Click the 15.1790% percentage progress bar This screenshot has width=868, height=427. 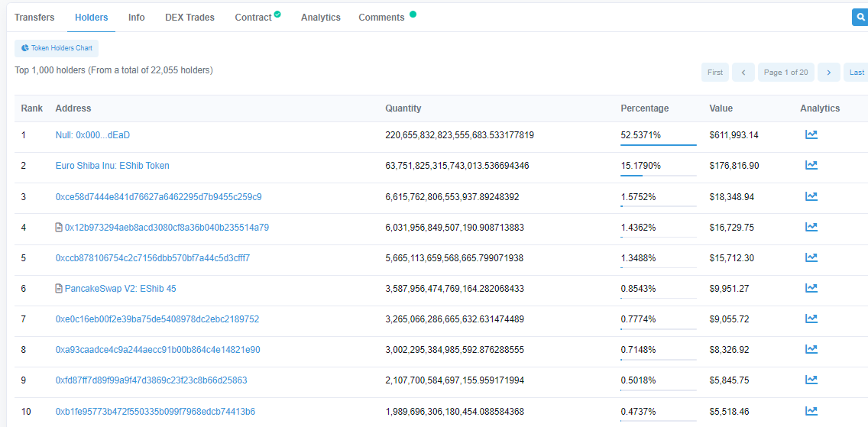tap(658, 176)
